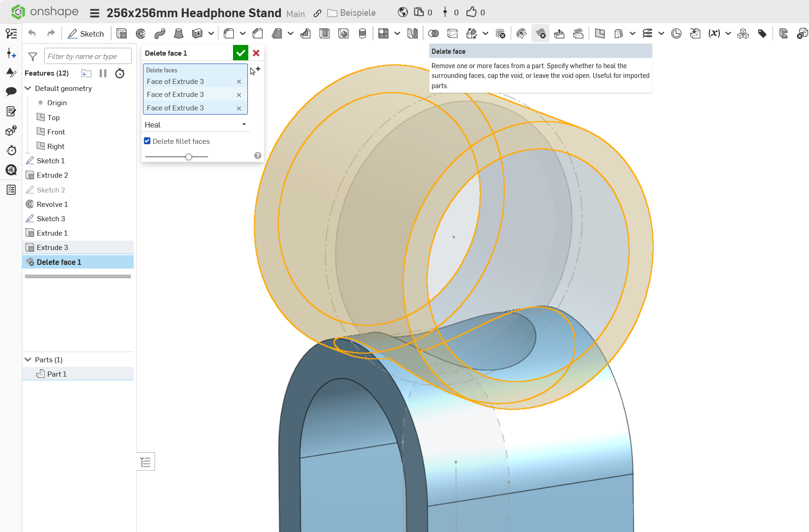
Task: Toggle feature list rollback pause icon
Action: (x=103, y=73)
